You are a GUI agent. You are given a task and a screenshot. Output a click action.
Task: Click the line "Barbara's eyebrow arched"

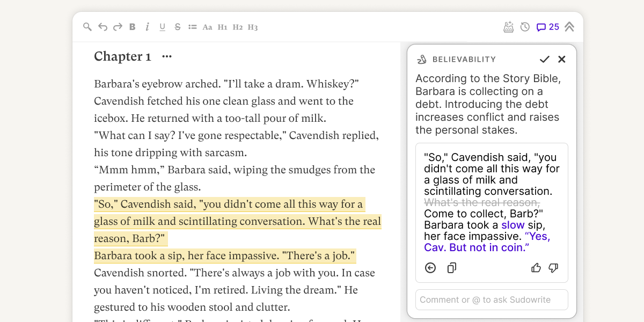click(226, 84)
